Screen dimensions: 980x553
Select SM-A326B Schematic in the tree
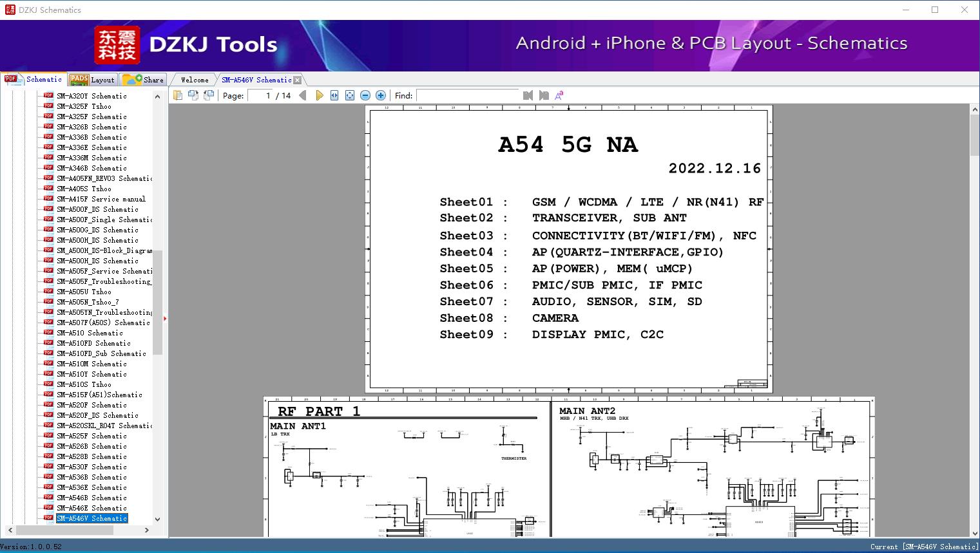91,127
